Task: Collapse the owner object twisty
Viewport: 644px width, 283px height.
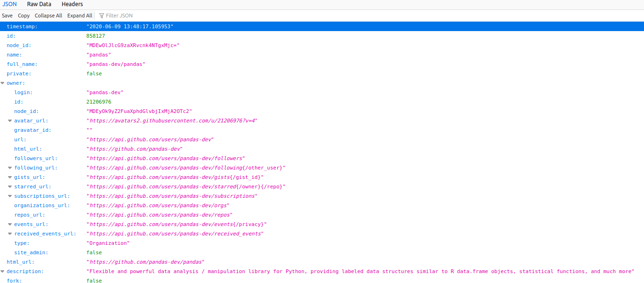Action: (x=3, y=83)
